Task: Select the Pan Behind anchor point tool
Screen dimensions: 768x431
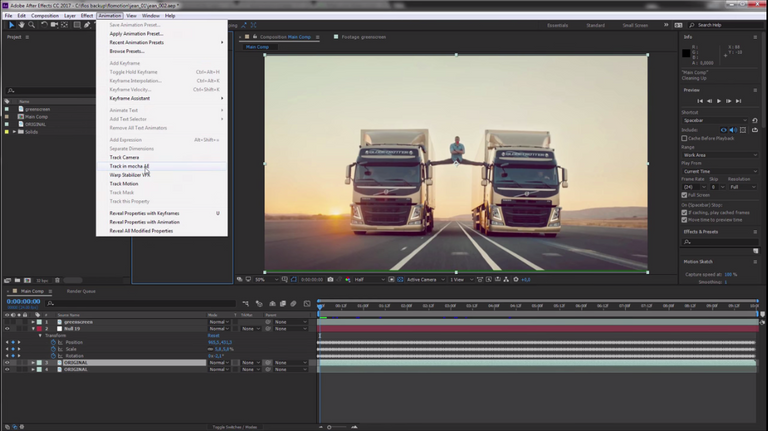Action: pos(65,25)
